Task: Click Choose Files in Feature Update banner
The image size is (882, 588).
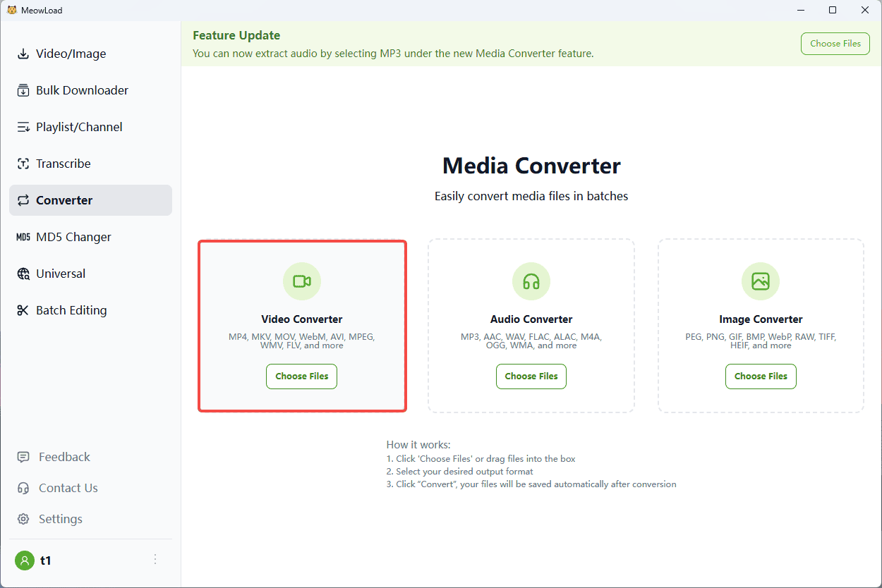Action: (835, 44)
